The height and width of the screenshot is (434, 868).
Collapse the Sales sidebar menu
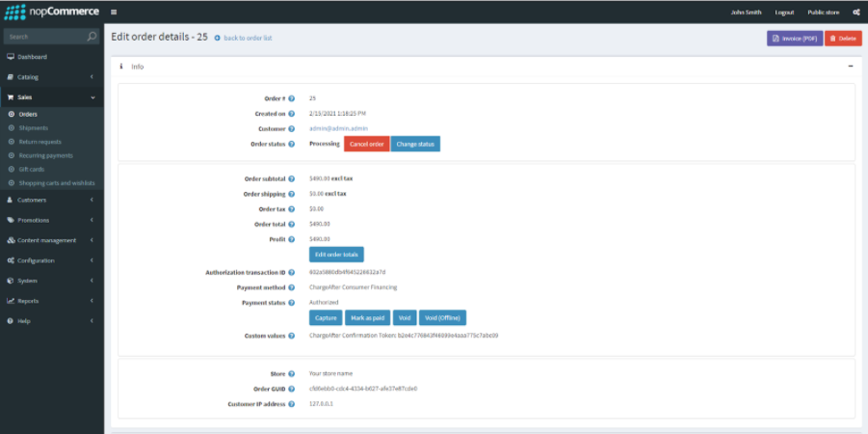click(x=51, y=97)
